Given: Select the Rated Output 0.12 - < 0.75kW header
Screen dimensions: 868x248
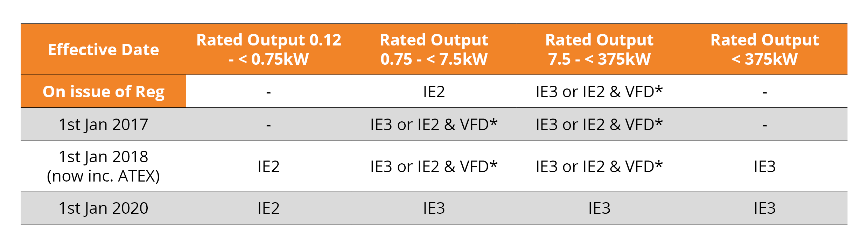Looking at the screenshot, I should point(269,49).
